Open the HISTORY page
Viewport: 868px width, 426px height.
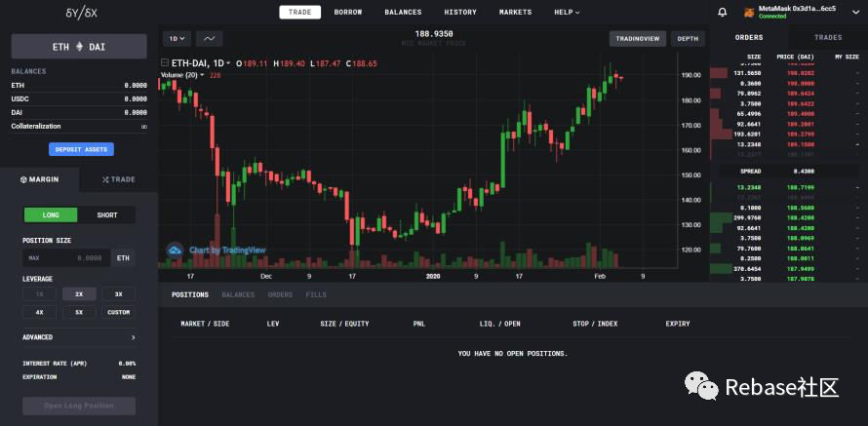tap(460, 12)
